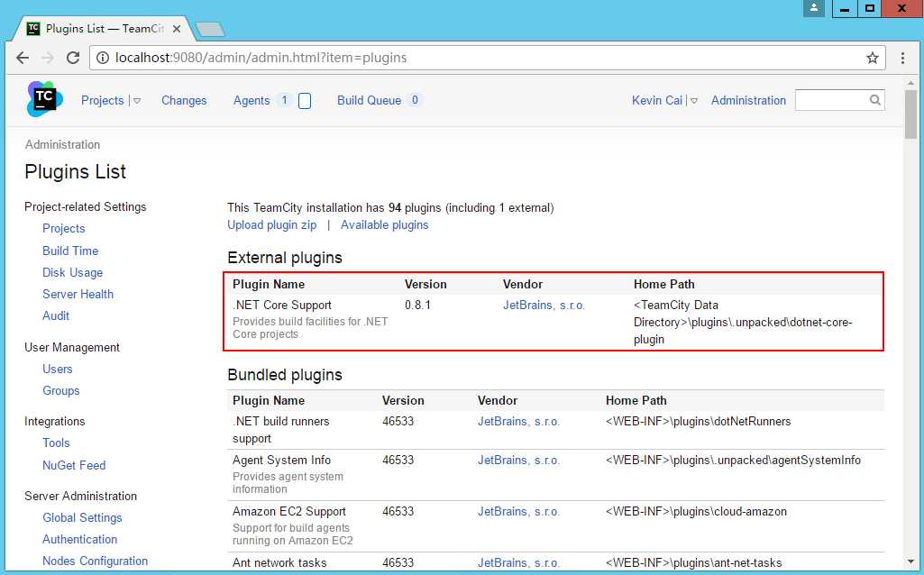Click scrollbar up arrow
The image size is (924, 575).
click(x=911, y=84)
